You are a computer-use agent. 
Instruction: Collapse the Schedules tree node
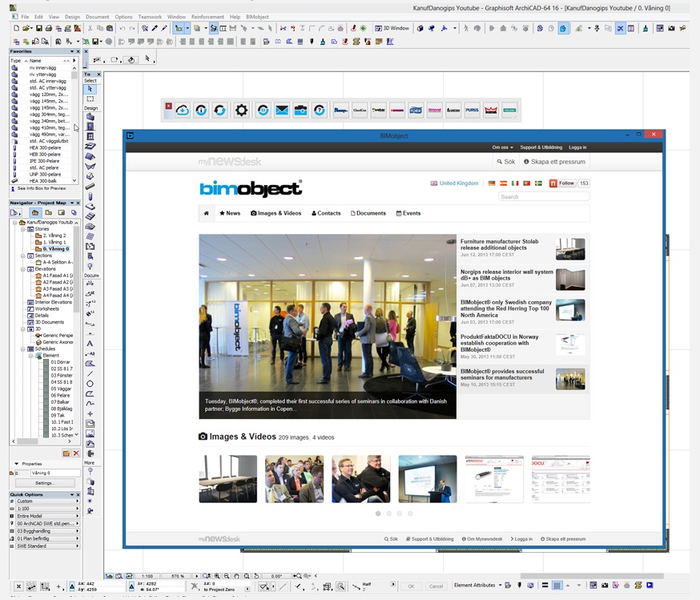click(22, 349)
